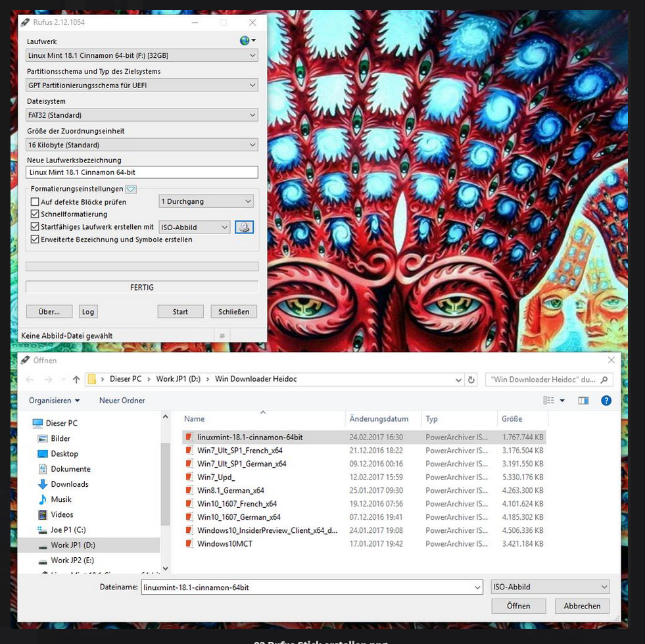The image size is (645, 644).
Task: Select file Win8.1_German_x64
Action: point(364,490)
